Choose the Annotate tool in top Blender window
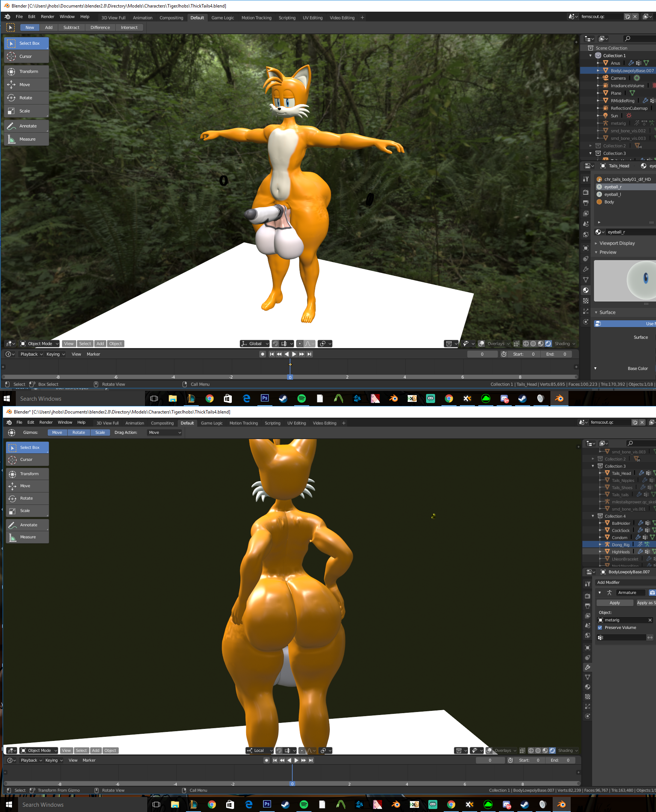This screenshot has height=812, width=656. pos(26,126)
